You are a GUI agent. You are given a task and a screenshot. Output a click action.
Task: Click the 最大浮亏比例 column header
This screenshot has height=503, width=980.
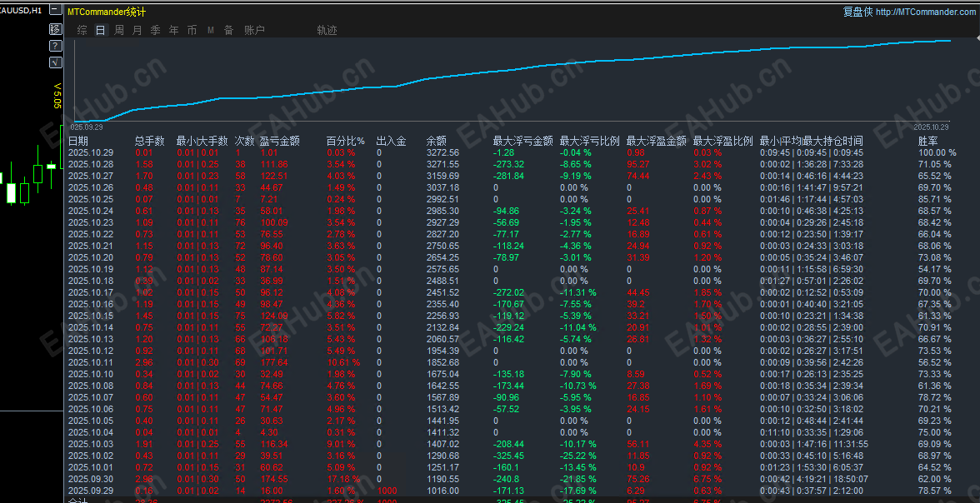(x=590, y=142)
